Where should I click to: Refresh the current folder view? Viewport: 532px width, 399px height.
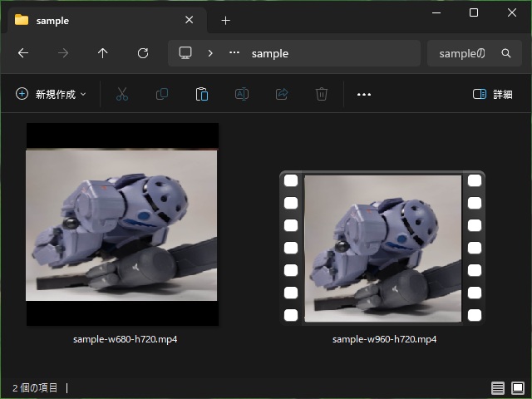pos(143,53)
